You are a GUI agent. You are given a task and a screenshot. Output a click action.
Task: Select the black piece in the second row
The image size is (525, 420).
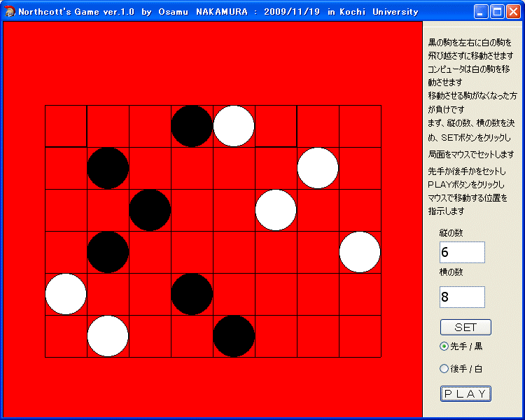tap(108, 168)
